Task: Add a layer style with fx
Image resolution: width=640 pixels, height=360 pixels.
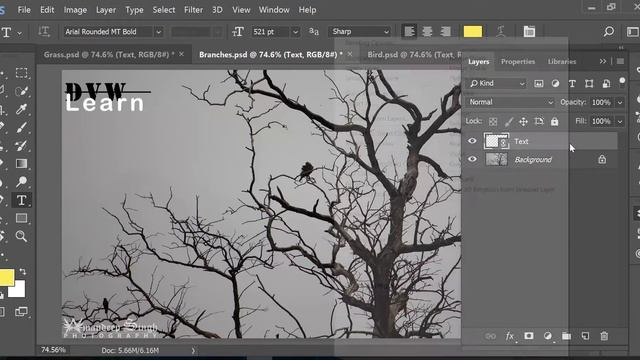Action: 510,336
